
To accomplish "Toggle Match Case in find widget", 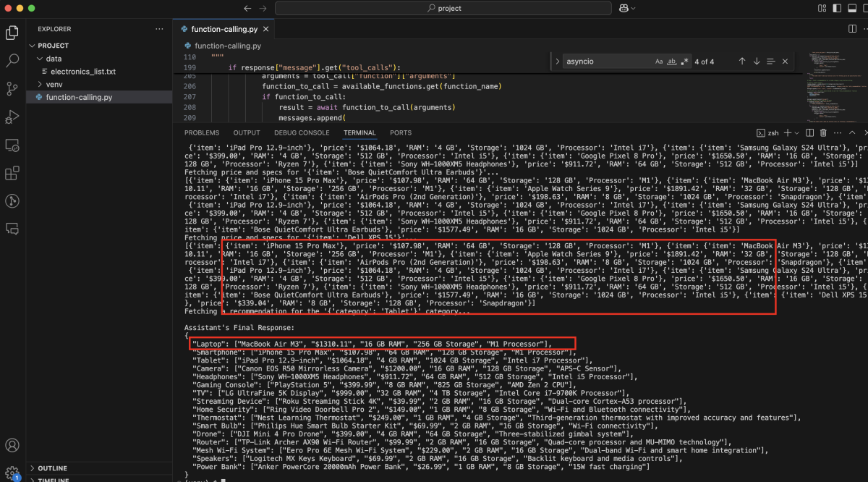I will (659, 62).
